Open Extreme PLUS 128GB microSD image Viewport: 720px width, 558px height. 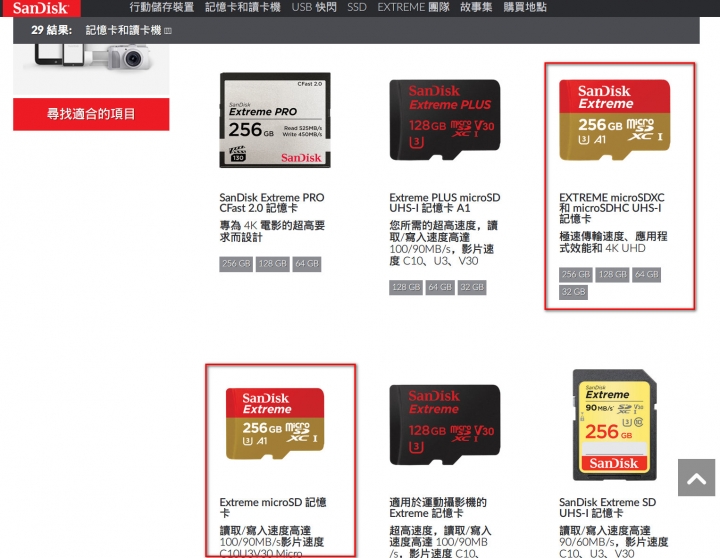[x=445, y=120]
